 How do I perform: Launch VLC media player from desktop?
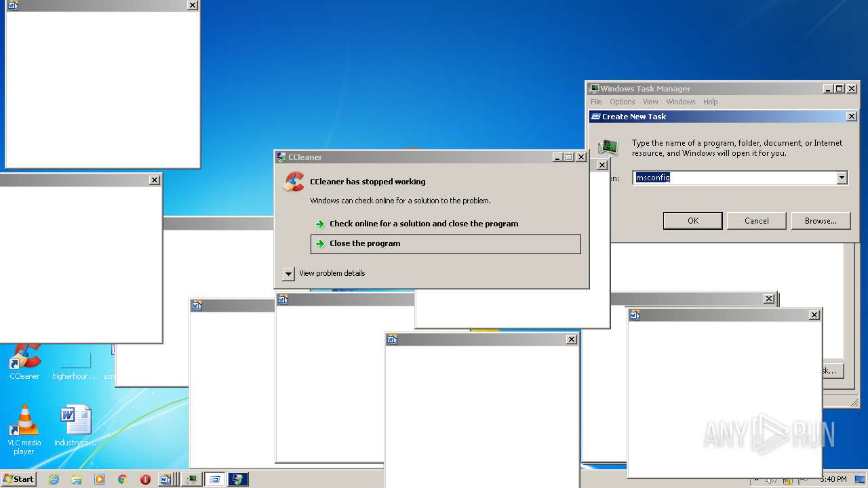point(24,430)
